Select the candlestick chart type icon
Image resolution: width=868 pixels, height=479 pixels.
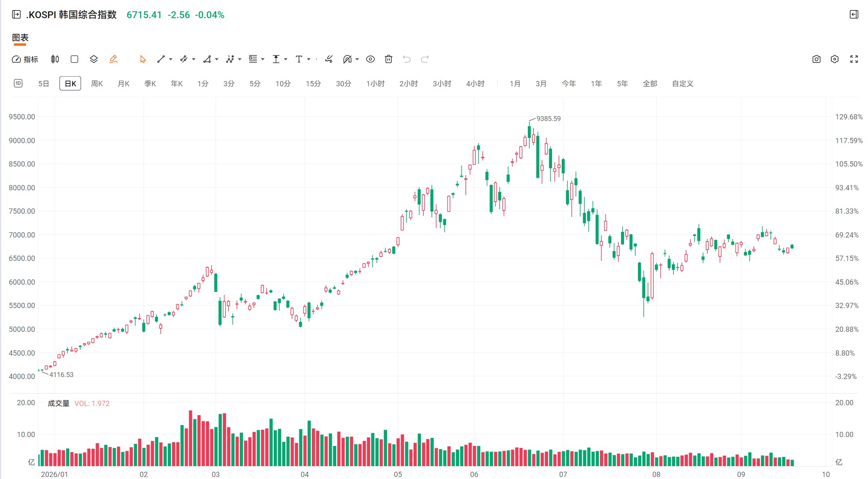click(55, 59)
